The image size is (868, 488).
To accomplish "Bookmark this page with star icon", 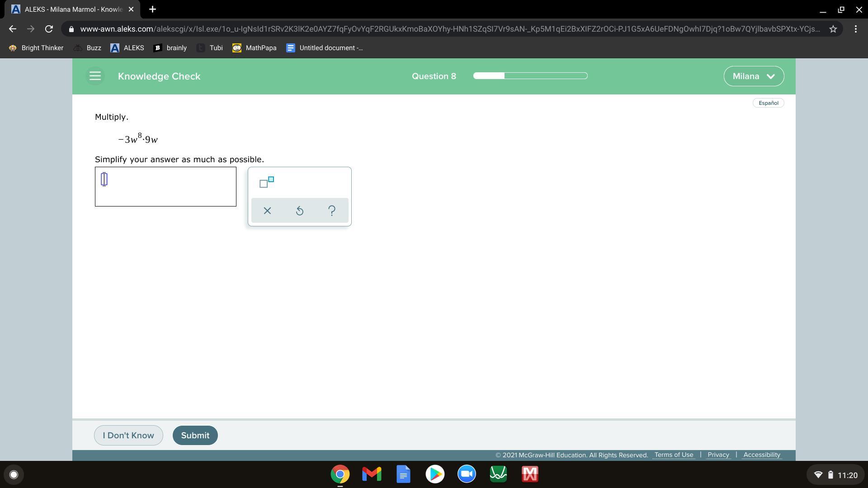I will 833,29.
